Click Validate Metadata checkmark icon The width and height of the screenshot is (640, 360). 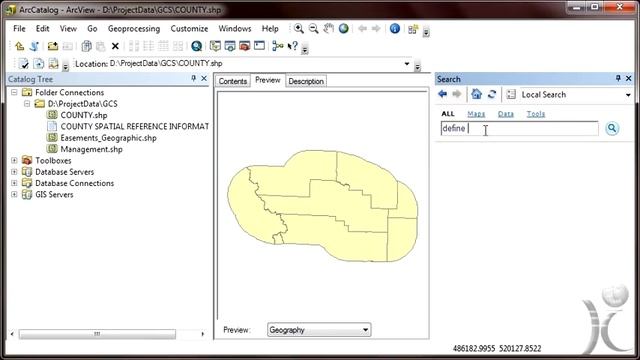[x=24, y=64]
